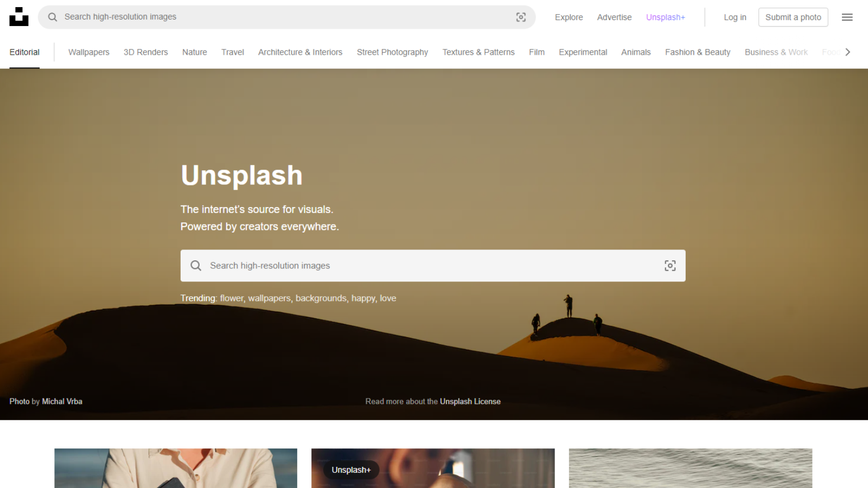
Task: Click Log in
Action: [735, 17]
